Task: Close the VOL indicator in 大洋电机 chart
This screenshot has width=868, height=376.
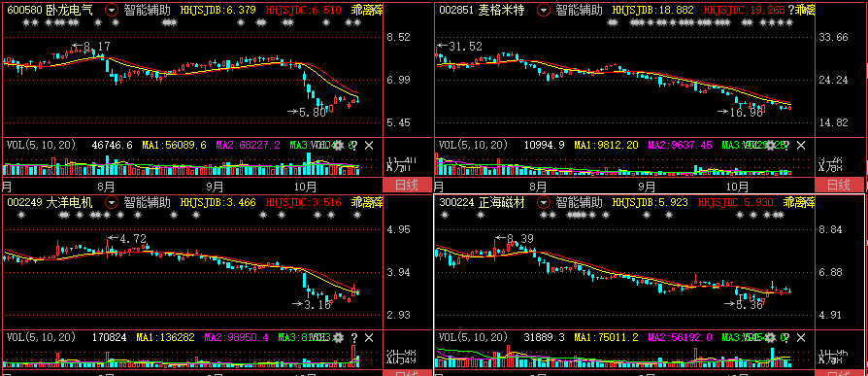Action: [369, 337]
